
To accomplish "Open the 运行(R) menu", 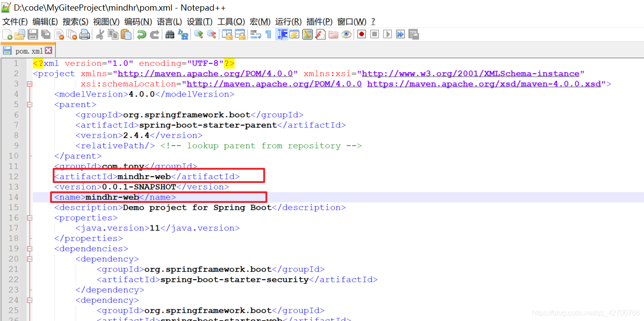I will click(x=288, y=22).
